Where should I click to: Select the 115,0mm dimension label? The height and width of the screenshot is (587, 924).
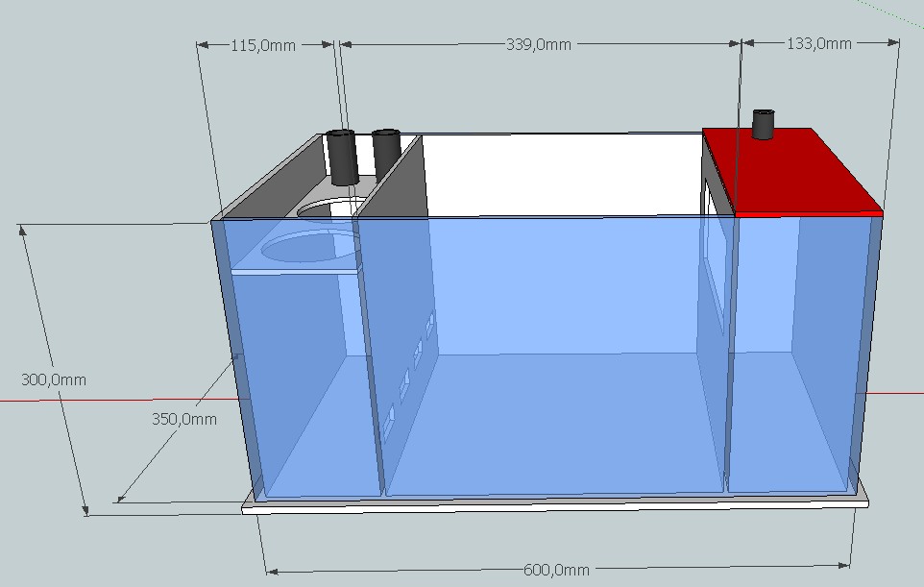[x=266, y=43]
